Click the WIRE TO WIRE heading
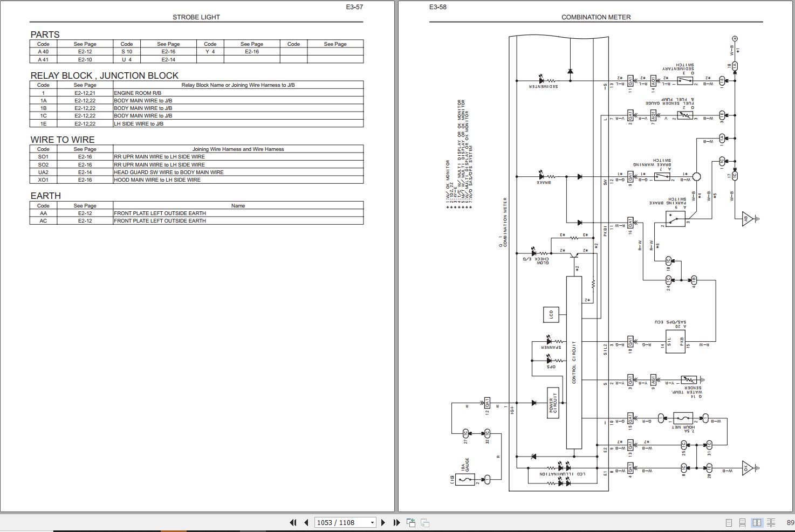 click(63, 140)
